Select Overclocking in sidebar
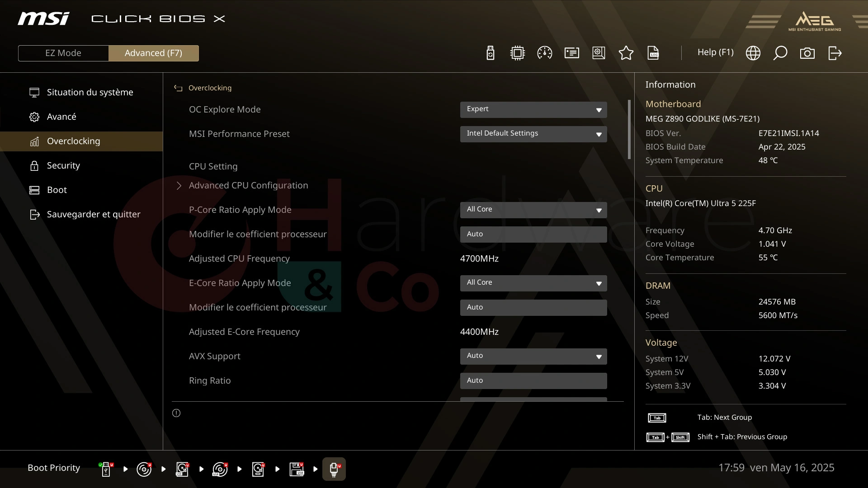 click(x=81, y=141)
